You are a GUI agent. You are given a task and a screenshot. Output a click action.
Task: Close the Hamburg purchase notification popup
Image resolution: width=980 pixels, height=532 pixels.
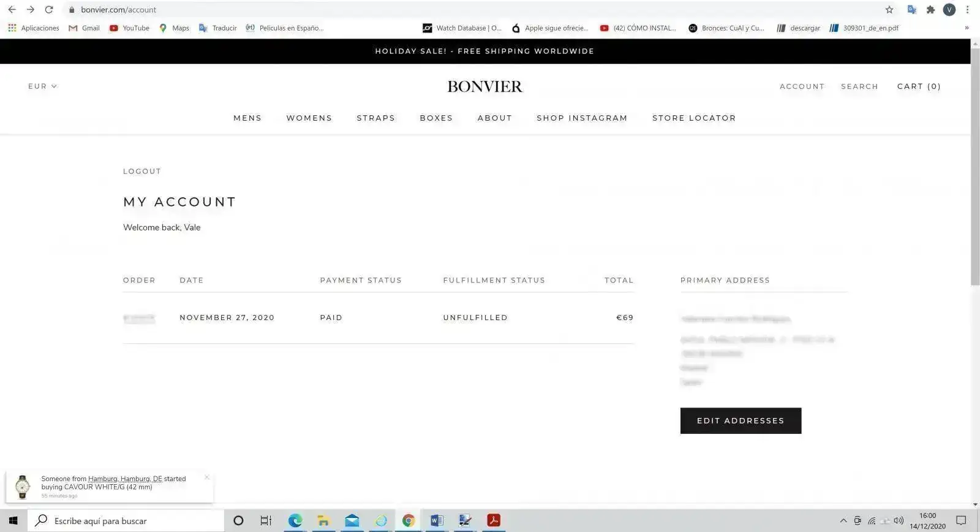tap(207, 477)
